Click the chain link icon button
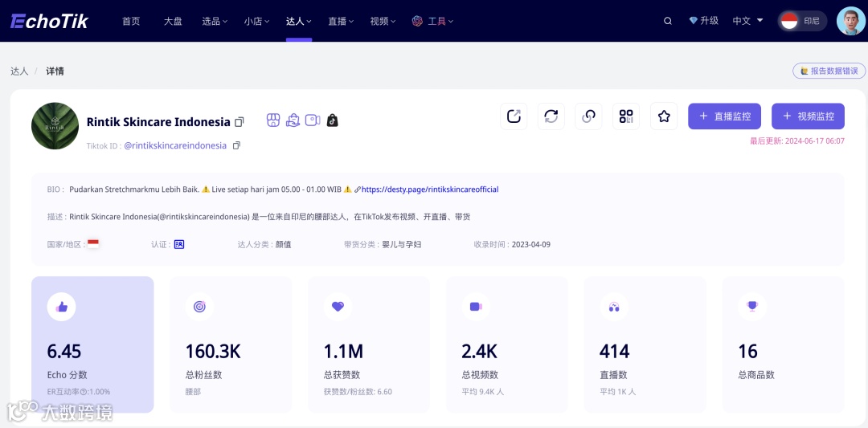This screenshot has height=428, width=868. pyautogui.click(x=588, y=116)
